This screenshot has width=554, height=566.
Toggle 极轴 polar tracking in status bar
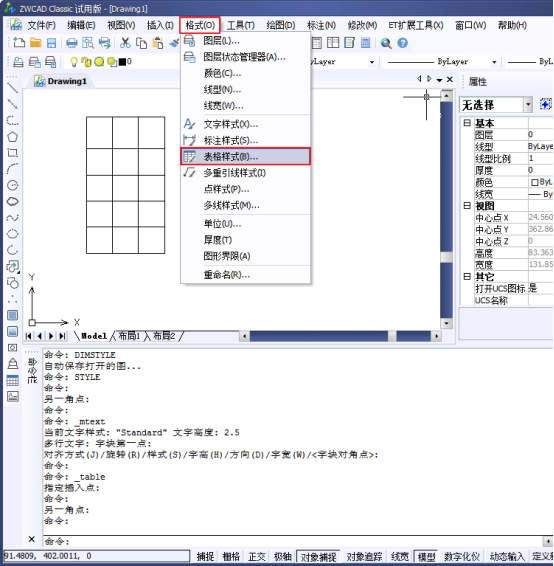tap(283, 556)
